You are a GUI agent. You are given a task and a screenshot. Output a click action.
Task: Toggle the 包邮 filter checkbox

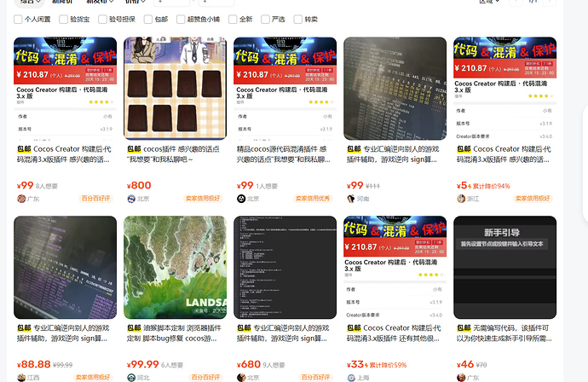(148, 19)
